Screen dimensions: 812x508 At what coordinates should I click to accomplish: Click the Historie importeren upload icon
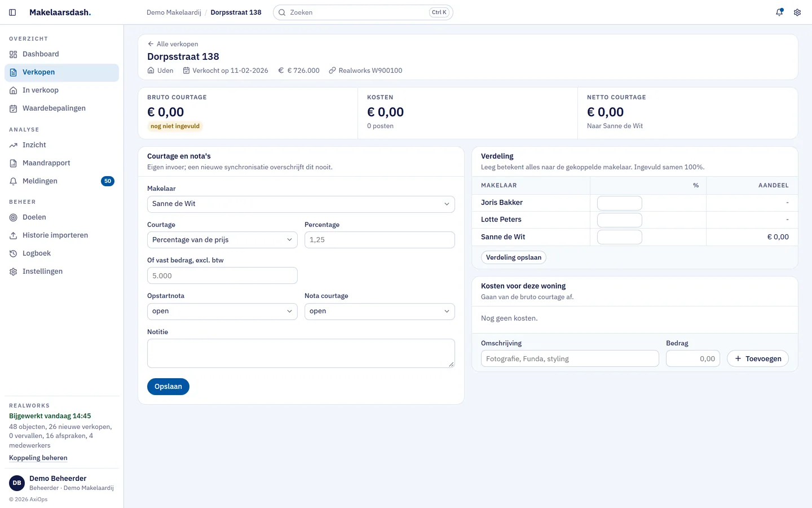tap(14, 235)
